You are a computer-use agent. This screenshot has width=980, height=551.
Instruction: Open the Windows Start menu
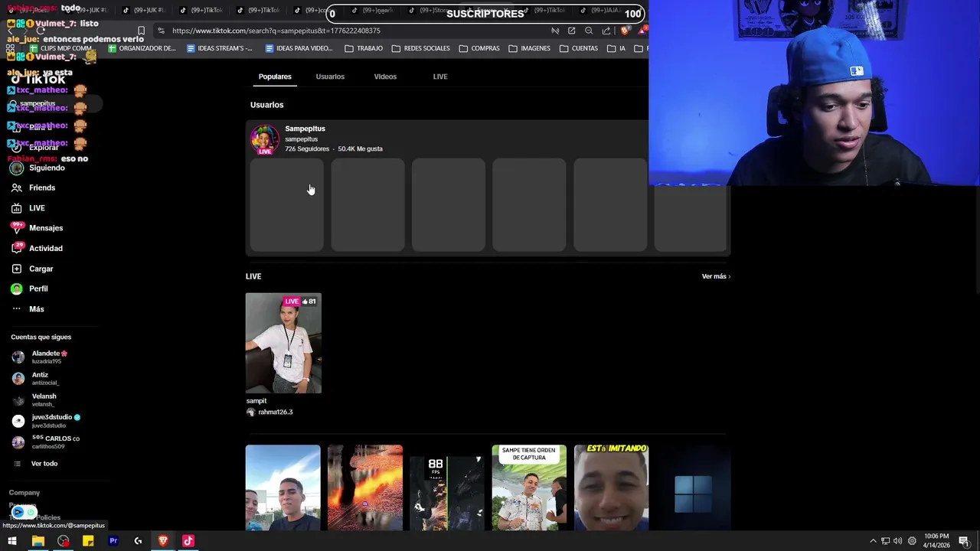12,541
